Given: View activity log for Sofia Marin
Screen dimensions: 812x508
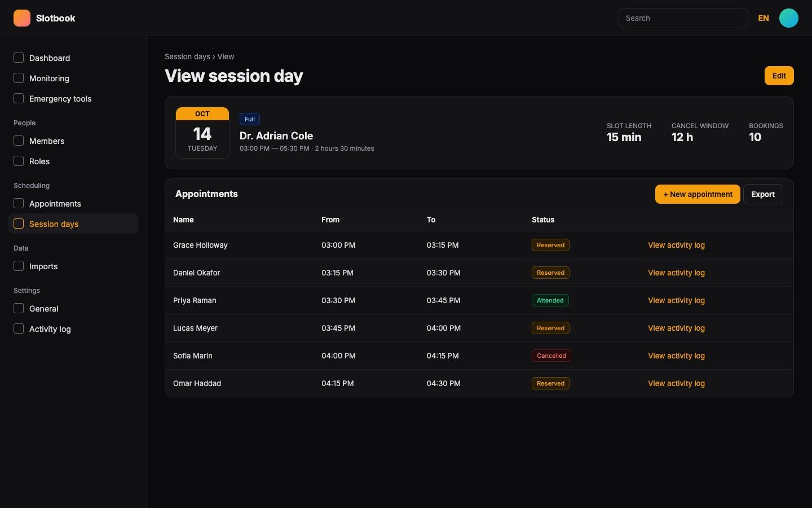Looking at the screenshot, I should pyautogui.click(x=676, y=356).
